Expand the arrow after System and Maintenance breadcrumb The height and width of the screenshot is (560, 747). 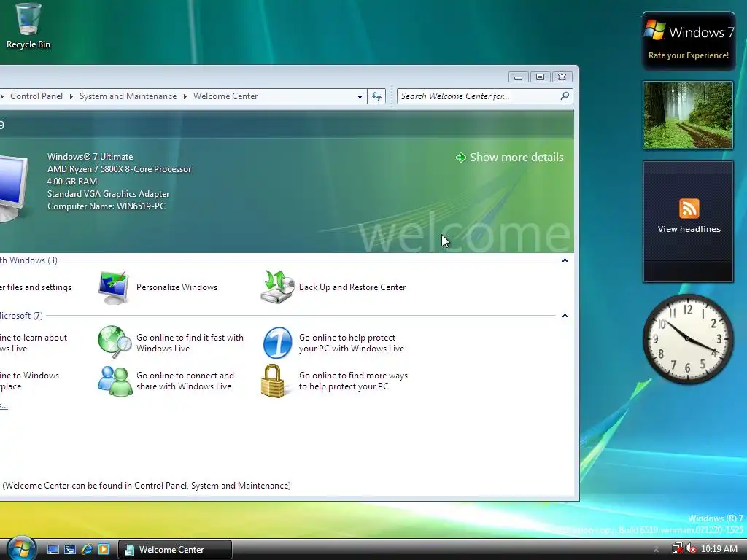(185, 96)
